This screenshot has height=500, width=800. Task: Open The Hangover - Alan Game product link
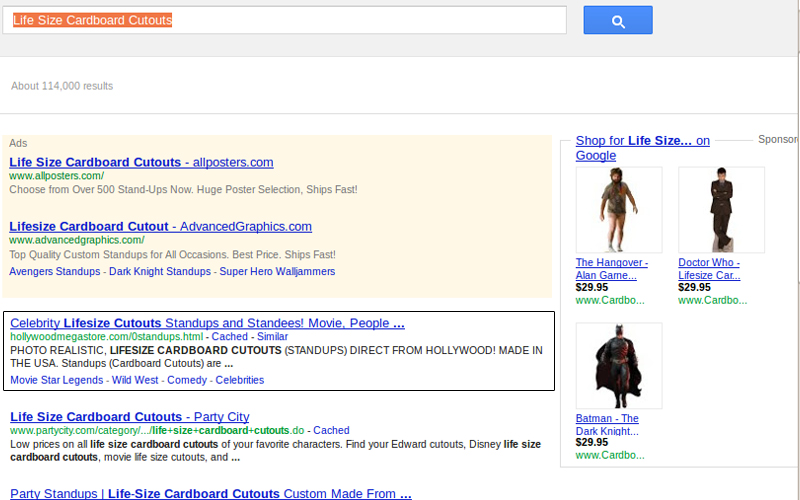pos(612,269)
